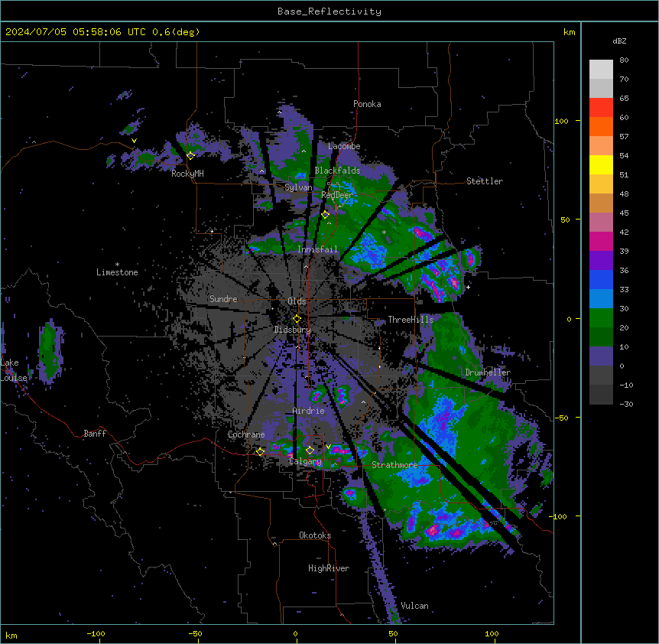Screen dimensions: 659x644
Task: Click the -100 tick on bottom axis
Action: [x=96, y=633]
